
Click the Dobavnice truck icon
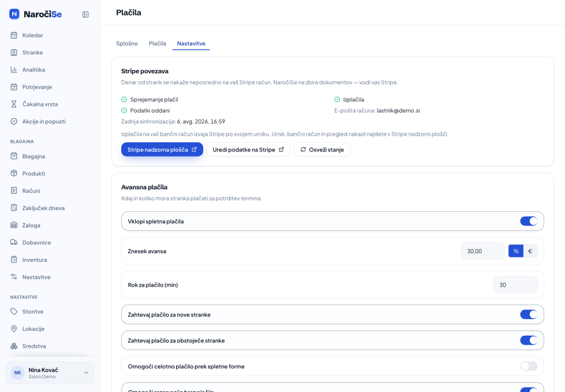(14, 242)
